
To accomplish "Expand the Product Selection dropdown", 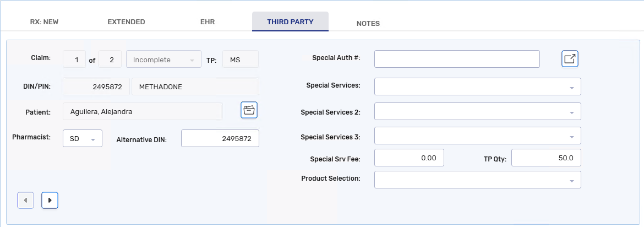I will 477,180.
